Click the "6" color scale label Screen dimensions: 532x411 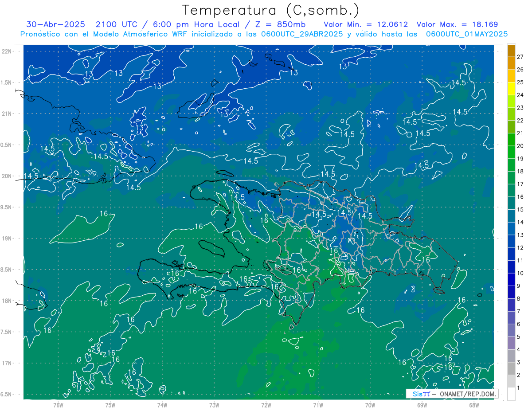[x=518, y=324]
